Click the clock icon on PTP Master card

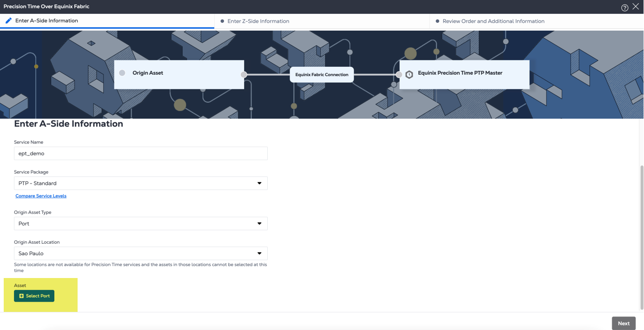coord(409,75)
